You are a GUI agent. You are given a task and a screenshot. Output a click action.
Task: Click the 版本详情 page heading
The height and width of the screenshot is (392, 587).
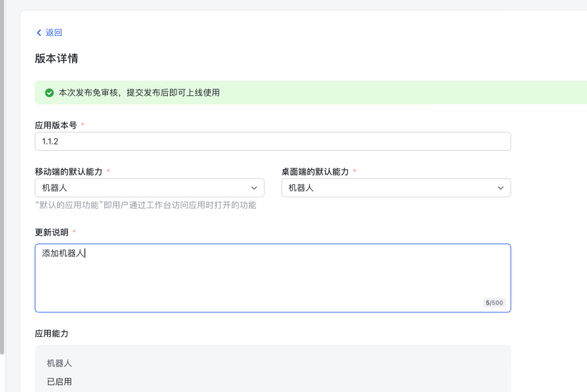pos(56,59)
